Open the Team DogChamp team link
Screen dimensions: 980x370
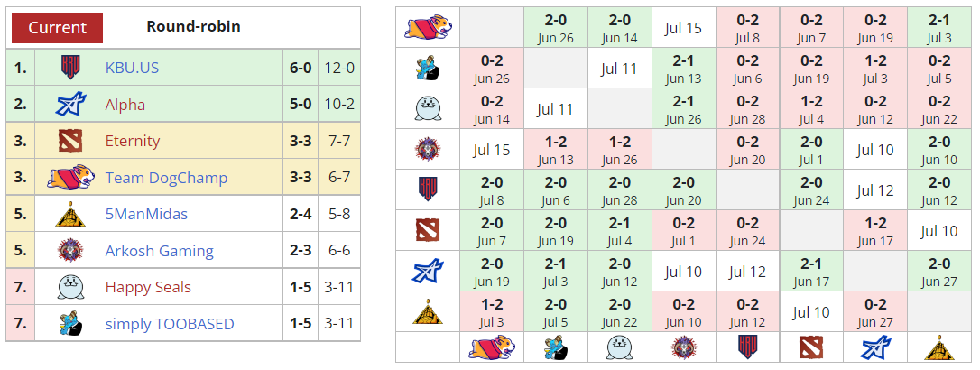(x=166, y=178)
